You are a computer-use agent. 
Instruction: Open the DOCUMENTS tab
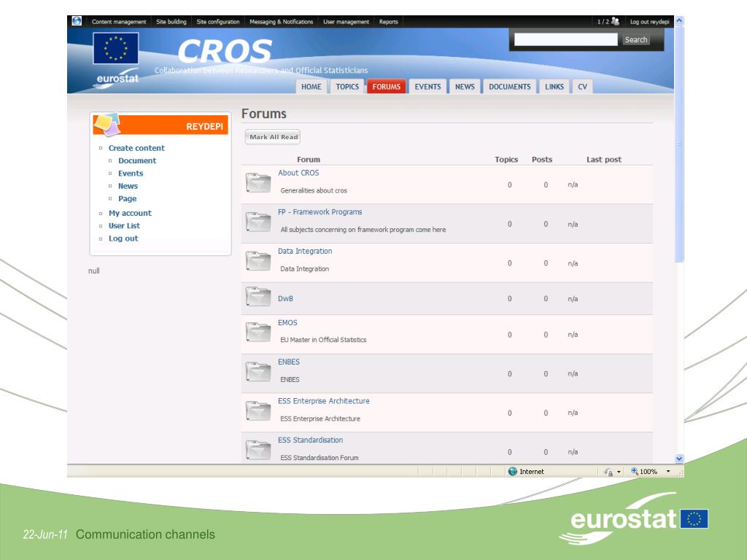coord(510,87)
